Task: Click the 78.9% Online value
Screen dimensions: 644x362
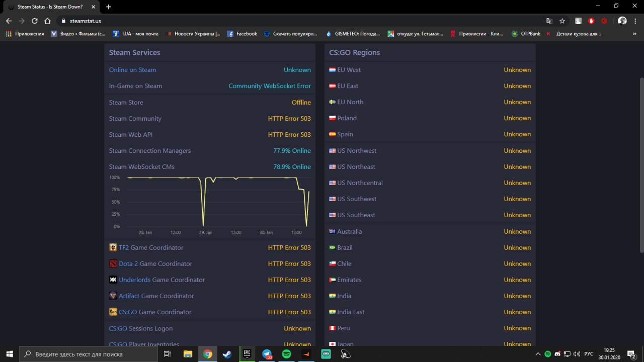Action: click(292, 166)
